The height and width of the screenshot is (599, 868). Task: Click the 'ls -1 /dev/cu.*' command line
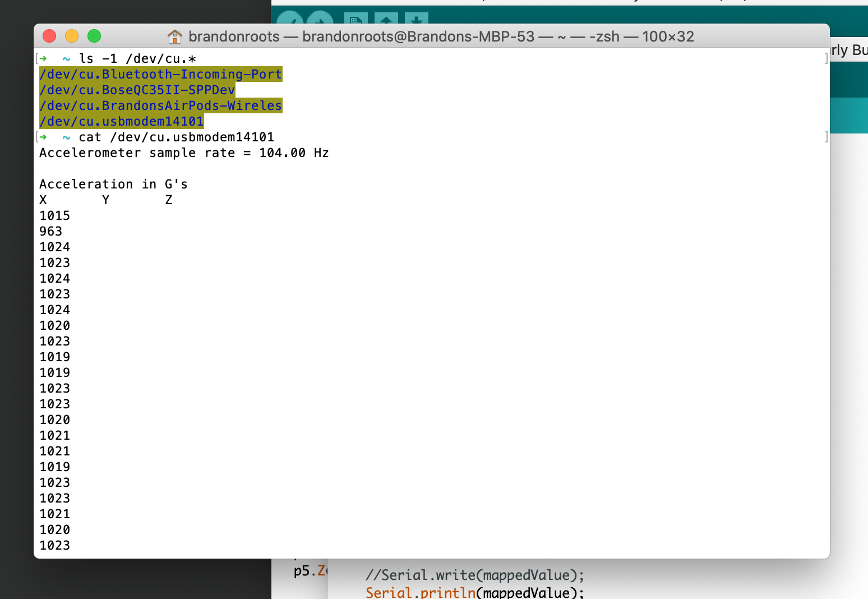coord(137,58)
